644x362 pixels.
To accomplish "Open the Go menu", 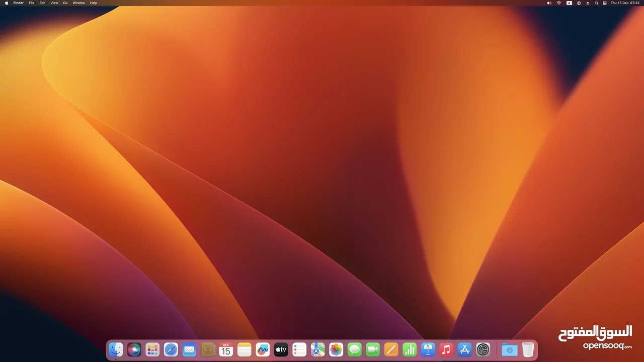I will pos(65,3).
